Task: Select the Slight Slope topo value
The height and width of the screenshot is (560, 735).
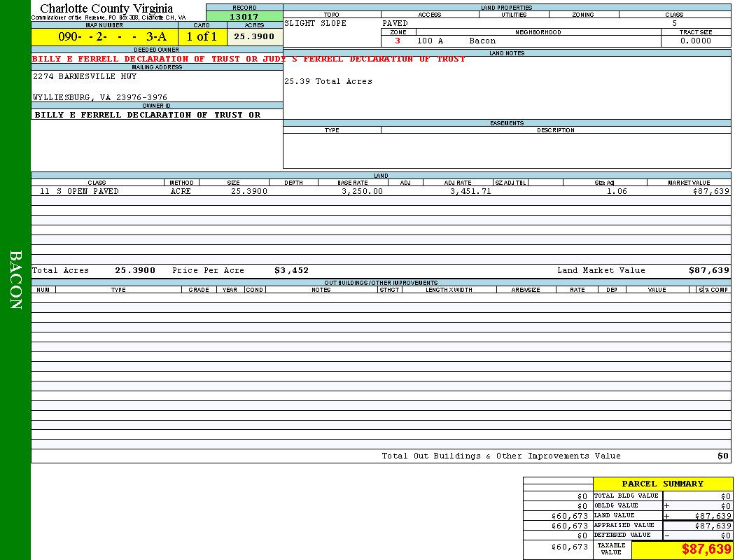Action: (316, 24)
